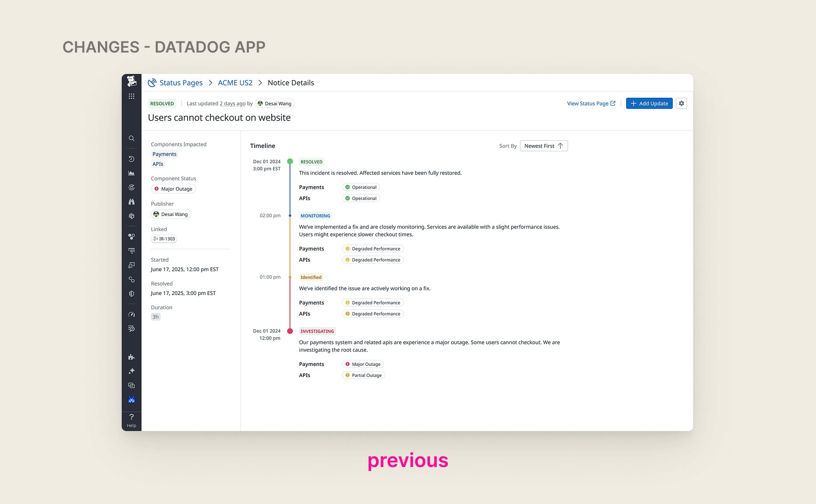Open the security shield icon in sidebar

(131, 294)
